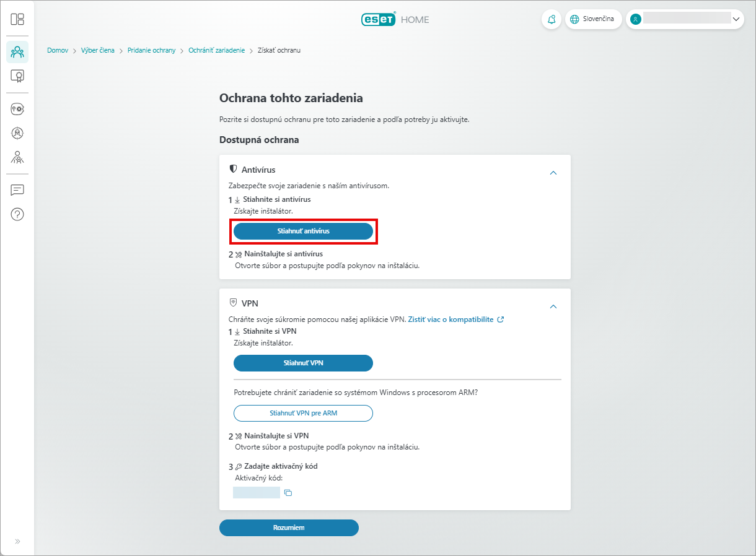756x556 pixels.
Task: Open the Slovenčina language selector
Action: click(593, 19)
